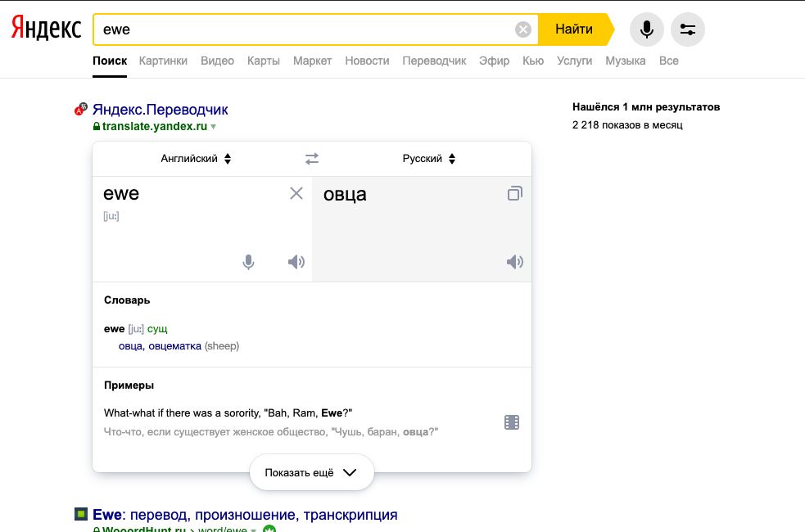This screenshot has width=805, height=532.
Task: Open the Кью tab
Action: tap(533, 61)
